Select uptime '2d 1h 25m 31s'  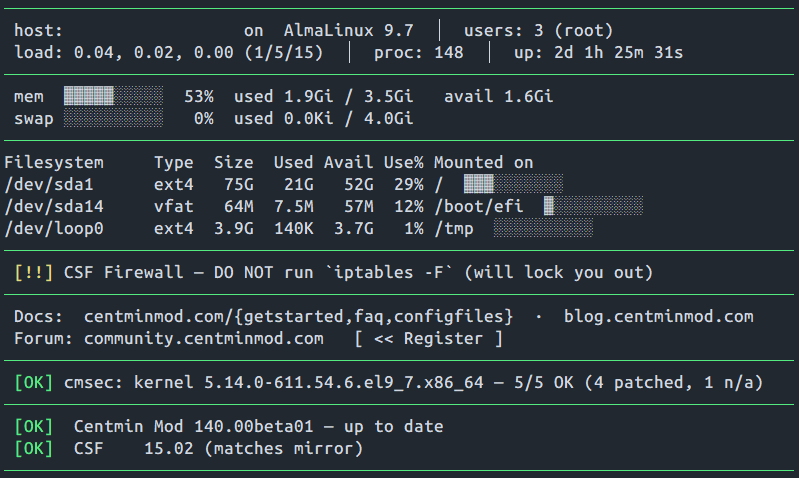tap(619, 52)
